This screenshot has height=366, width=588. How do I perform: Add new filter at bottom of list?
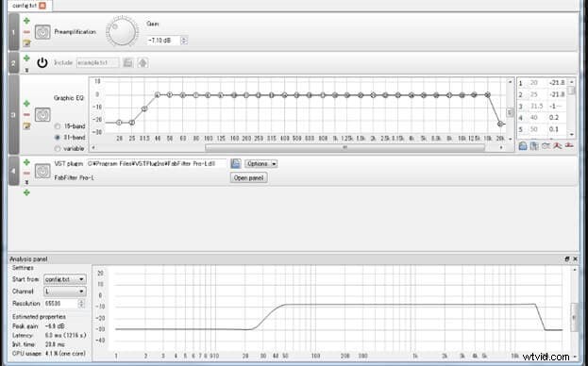coord(26,192)
